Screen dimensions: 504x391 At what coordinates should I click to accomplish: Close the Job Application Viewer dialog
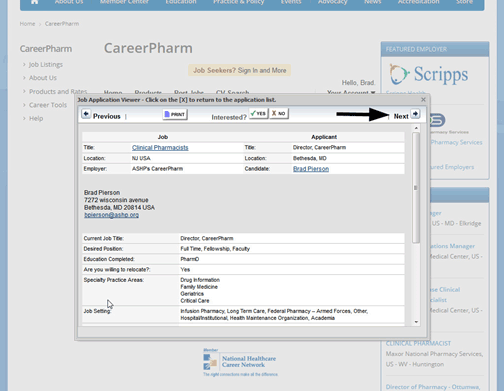[423, 100]
